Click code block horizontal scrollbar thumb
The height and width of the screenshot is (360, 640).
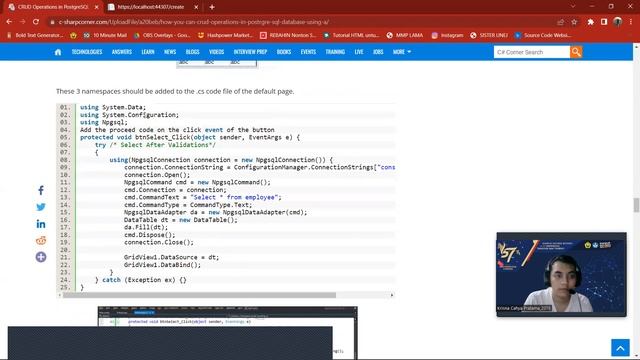click(x=199, y=295)
